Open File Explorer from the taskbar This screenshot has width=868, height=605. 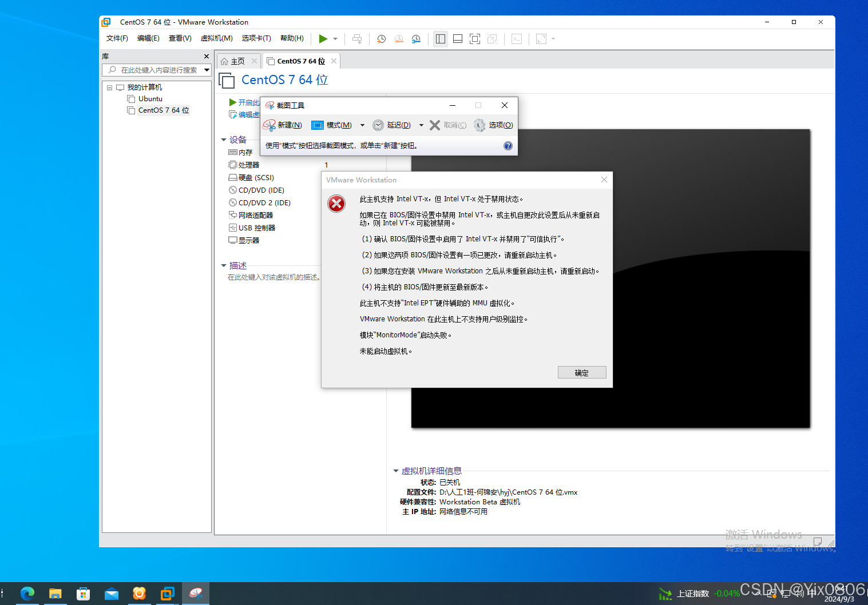55,594
